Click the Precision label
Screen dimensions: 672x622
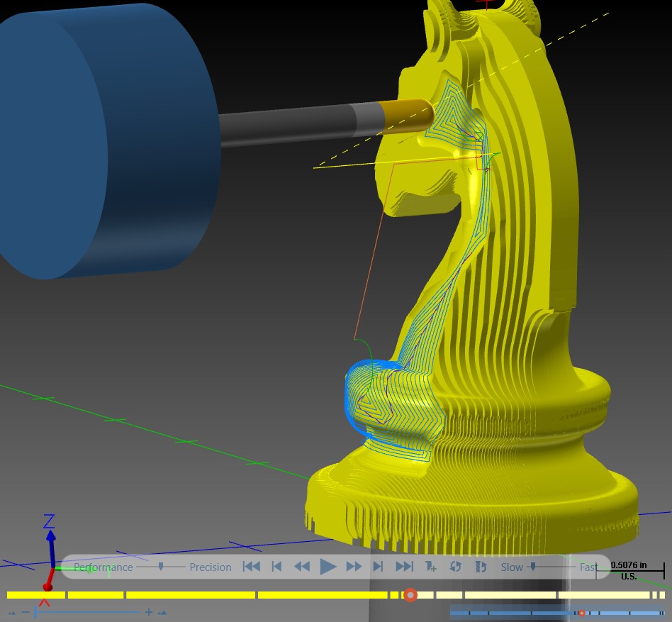point(211,567)
